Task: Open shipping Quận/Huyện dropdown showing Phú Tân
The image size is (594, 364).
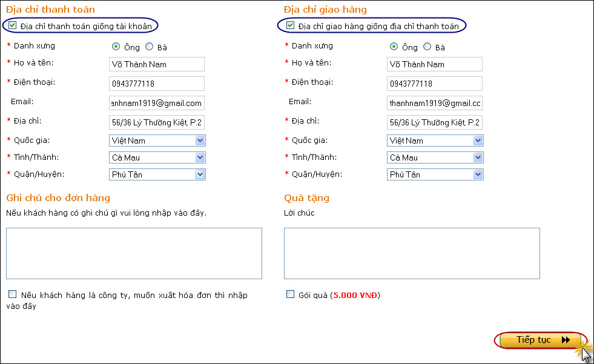Action: click(478, 174)
